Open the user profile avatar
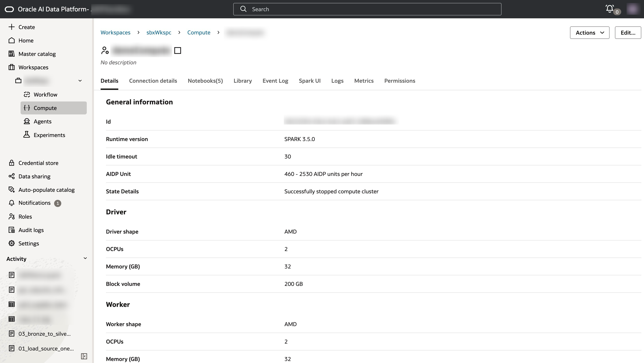This screenshot has width=644, height=363. [x=633, y=9]
